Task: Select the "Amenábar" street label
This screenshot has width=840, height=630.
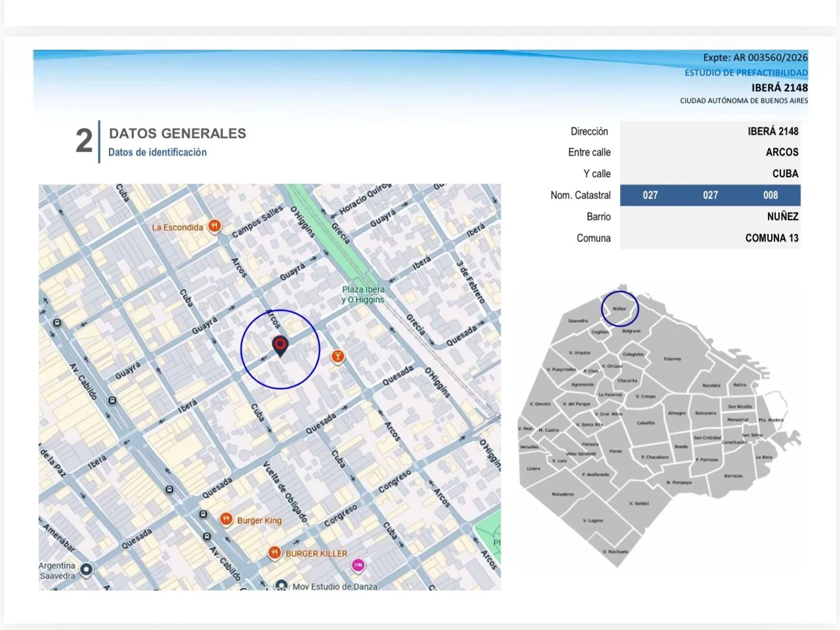Action: coord(59,537)
